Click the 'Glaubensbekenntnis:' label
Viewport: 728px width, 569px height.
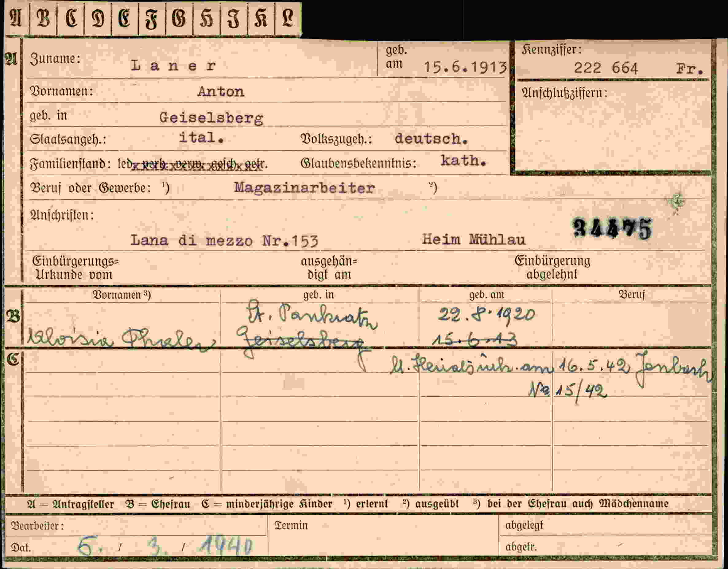[x=358, y=163]
